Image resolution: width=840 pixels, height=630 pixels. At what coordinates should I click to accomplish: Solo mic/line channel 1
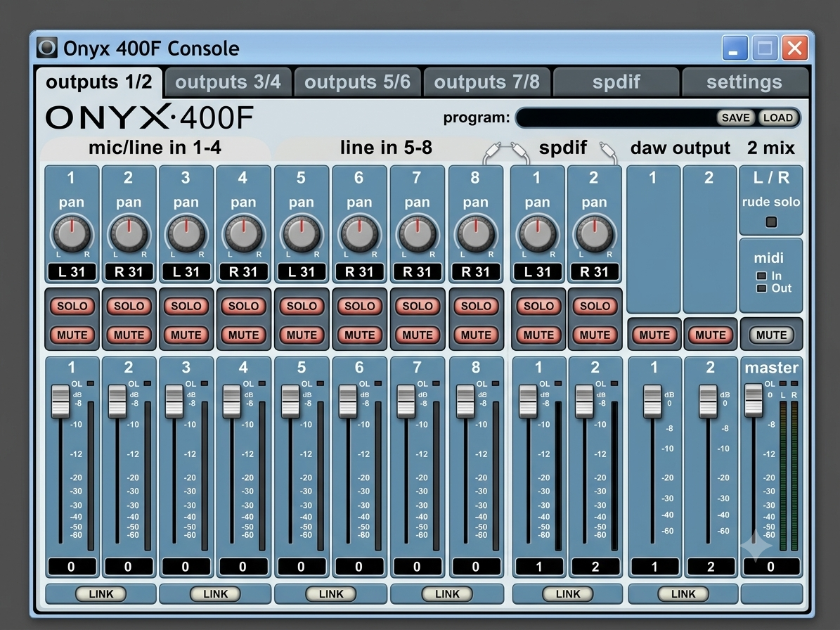tap(72, 306)
